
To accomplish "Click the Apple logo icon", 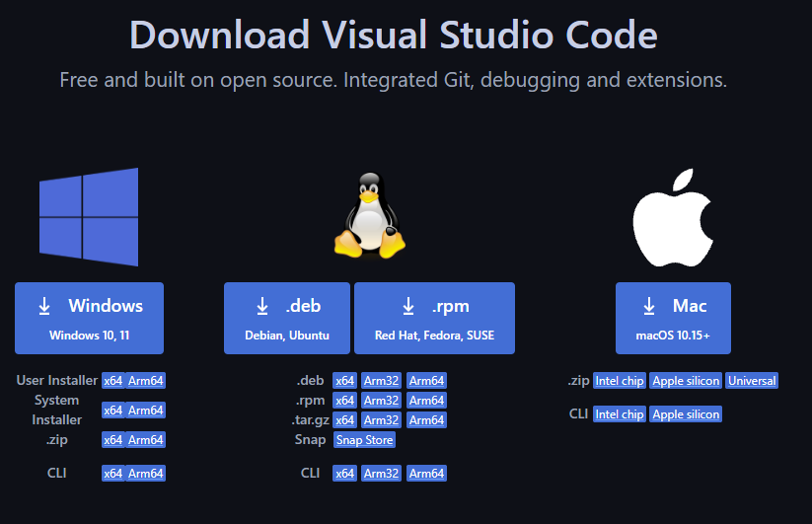I will coord(673,217).
